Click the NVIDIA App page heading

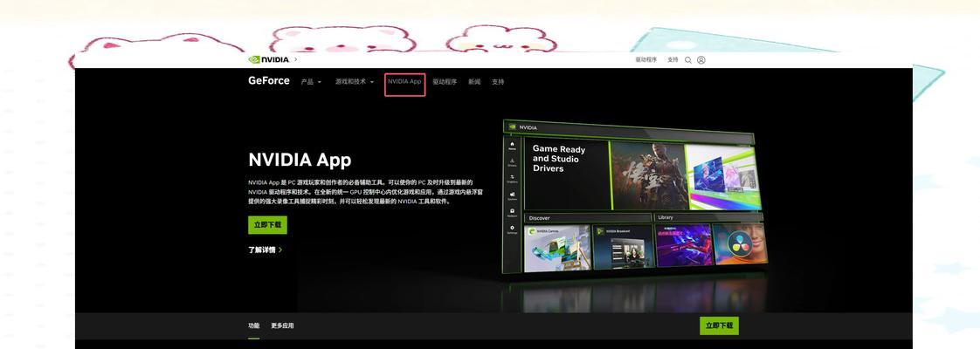point(300,160)
